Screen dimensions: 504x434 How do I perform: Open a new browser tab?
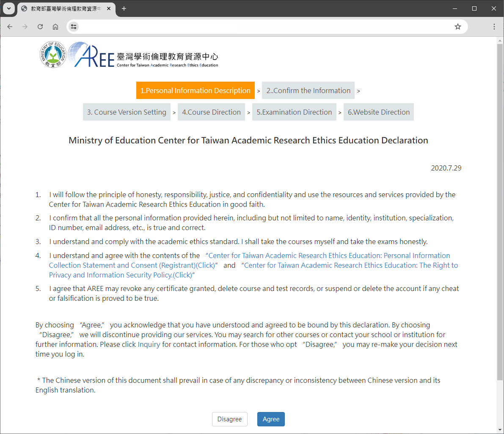click(x=124, y=9)
